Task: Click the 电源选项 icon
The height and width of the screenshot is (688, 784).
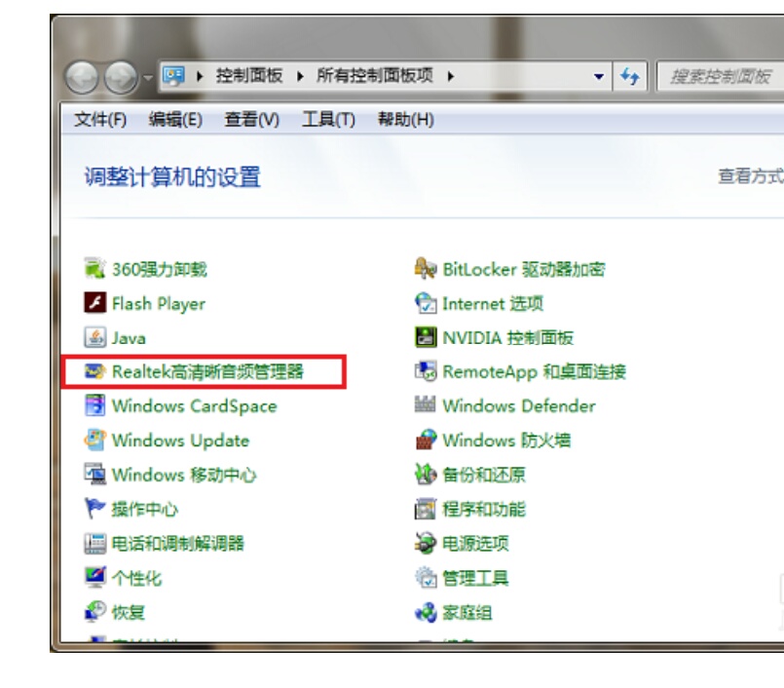Action: click(x=426, y=543)
